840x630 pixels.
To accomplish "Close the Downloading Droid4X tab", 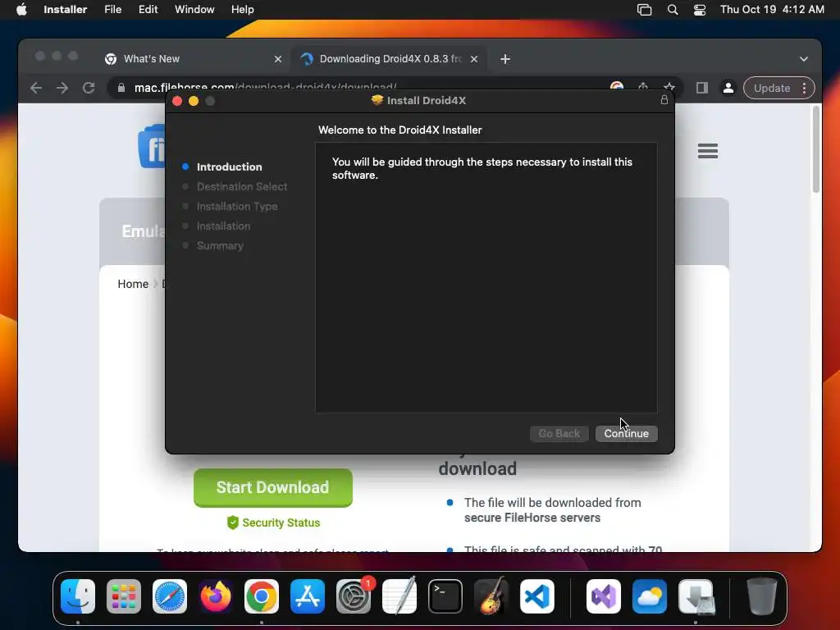I will tap(473, 59).
